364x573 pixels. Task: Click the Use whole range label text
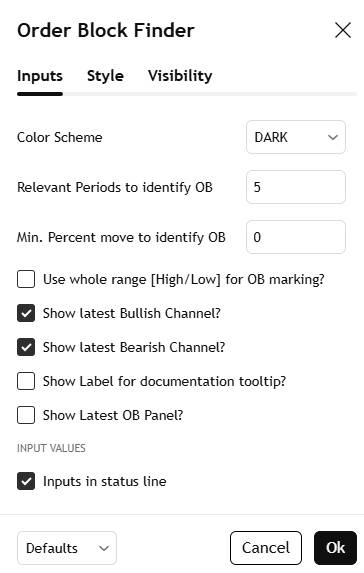click(183, 280)
